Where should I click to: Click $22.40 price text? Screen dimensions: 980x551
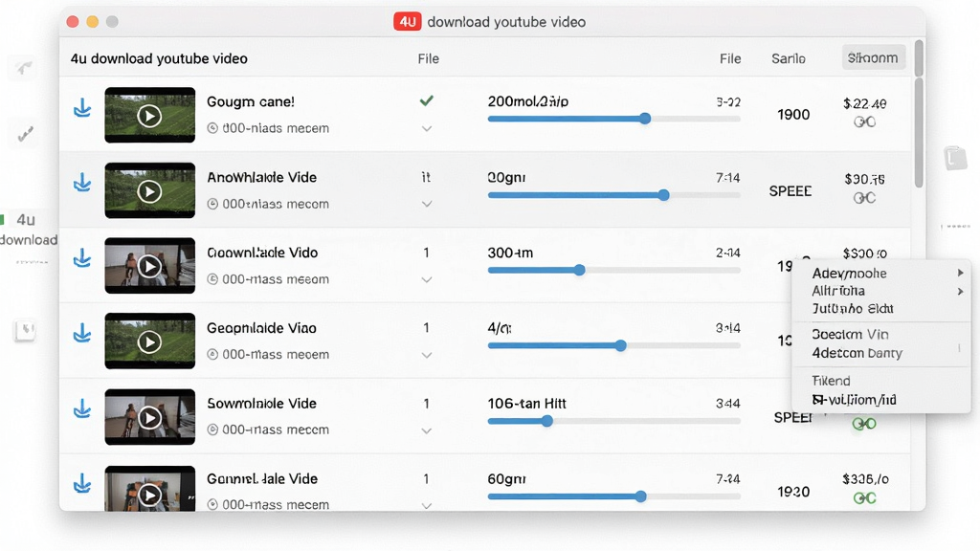coord(864,103)
